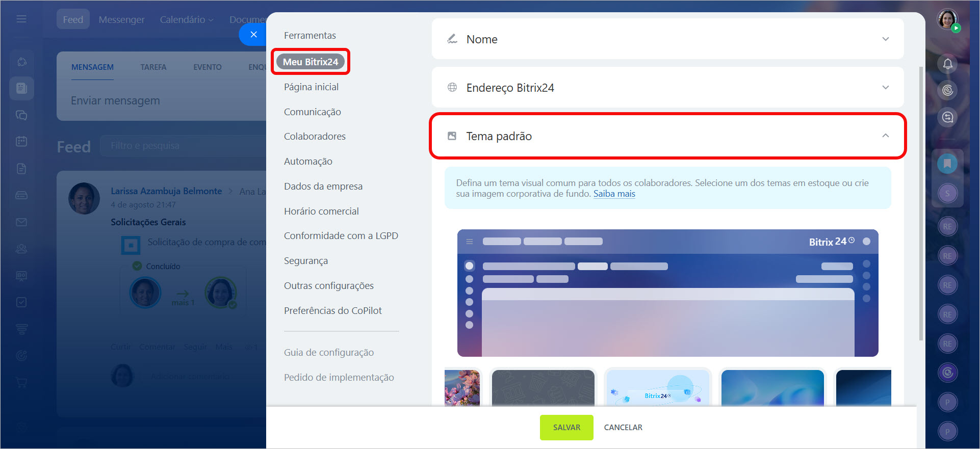Click the drive icon in the left sidebar
The width and height of the screenshot is (980, 449).
pos(21,195)
